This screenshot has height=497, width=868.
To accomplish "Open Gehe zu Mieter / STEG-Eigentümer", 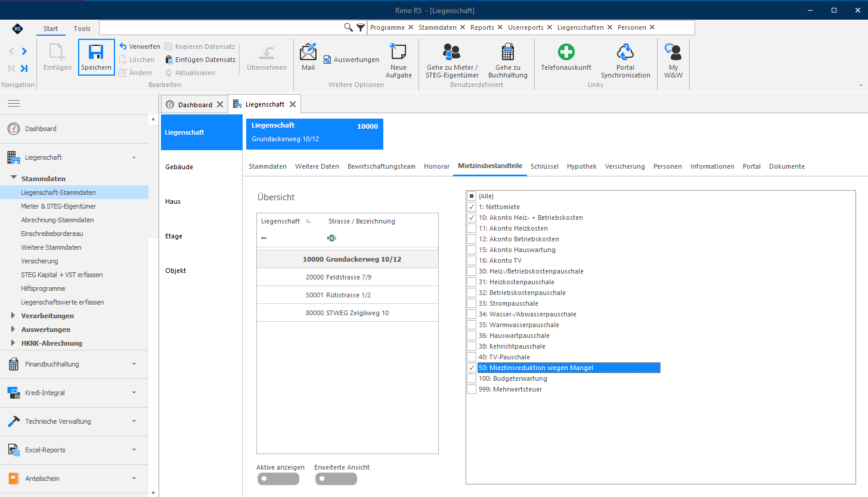I will [452, 60].
